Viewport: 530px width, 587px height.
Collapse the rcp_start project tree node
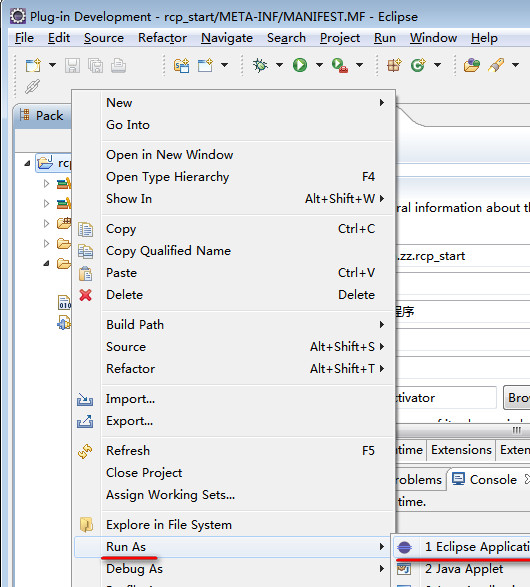point(27,163)
